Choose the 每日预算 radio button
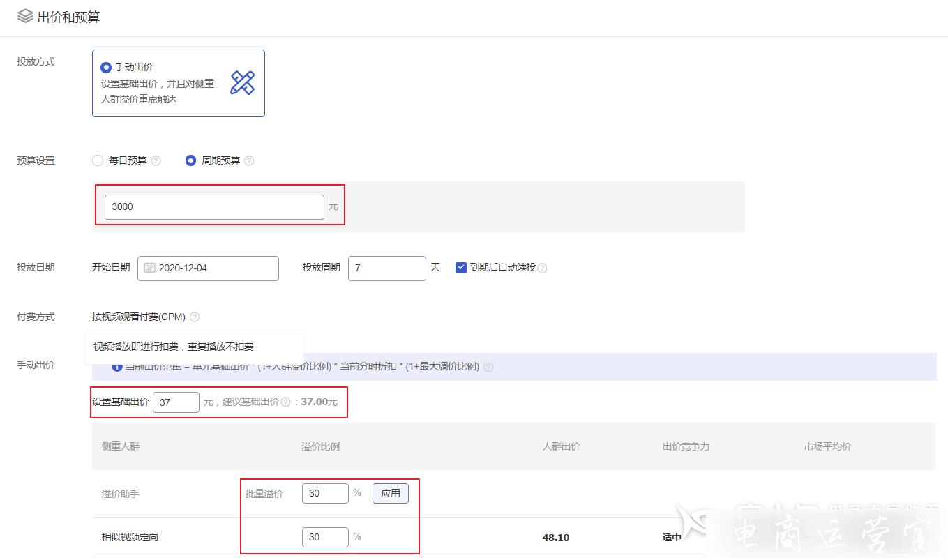Viewport: 948px width, 560px height. tap(98, 160)
